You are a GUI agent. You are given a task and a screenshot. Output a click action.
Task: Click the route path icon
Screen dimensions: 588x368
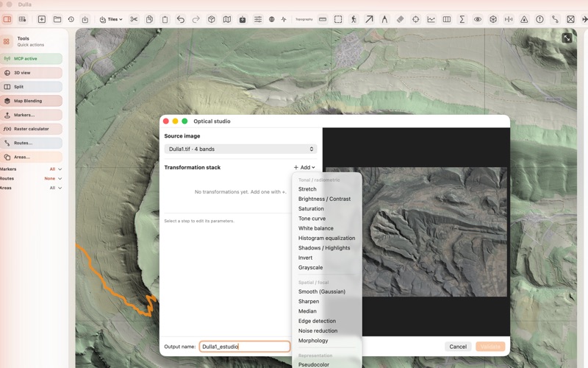[x=555, y=19]
